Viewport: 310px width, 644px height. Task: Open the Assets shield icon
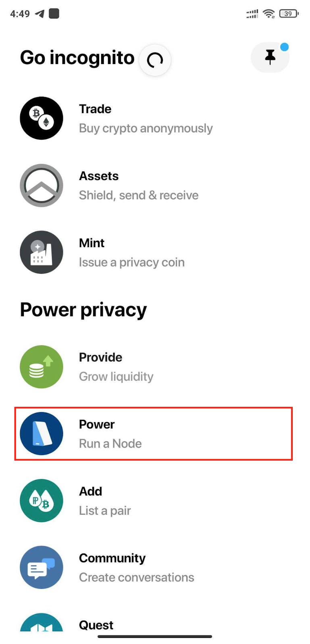click(42, 186)
